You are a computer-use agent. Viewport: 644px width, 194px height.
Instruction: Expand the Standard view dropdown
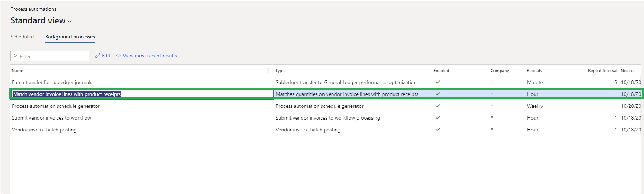click(x=70, y=22)
